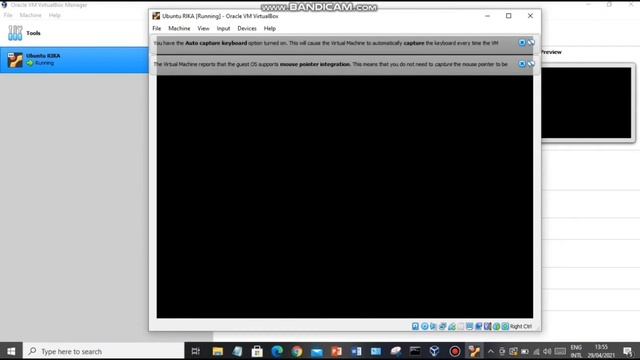
Task: Open the File menu of the VM window
Action: (157, 29)
